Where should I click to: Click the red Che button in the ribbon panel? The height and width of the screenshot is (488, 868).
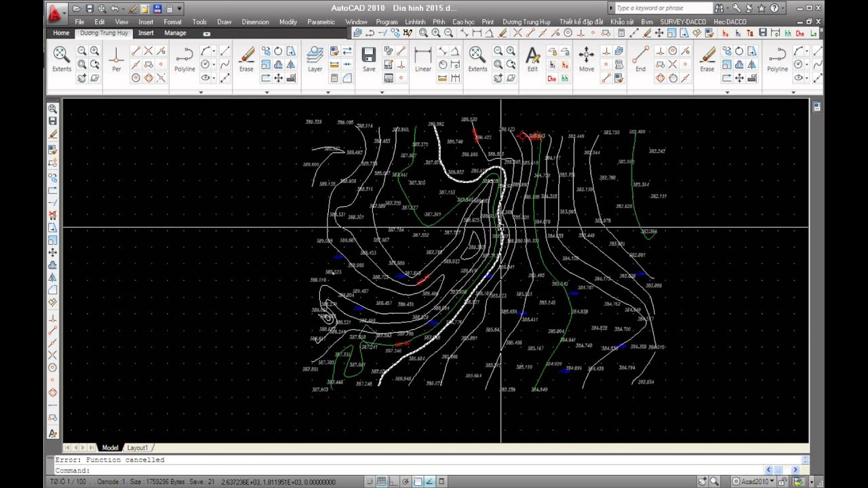point(552,79)
